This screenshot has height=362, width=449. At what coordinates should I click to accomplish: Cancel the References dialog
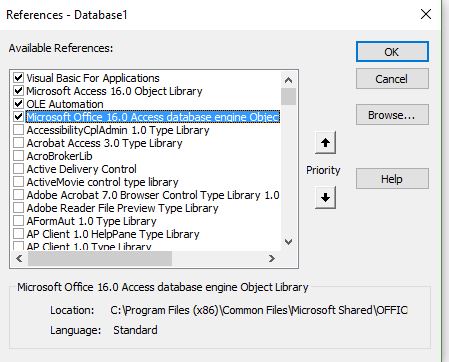pyautogui.click(x=392, y=79)
